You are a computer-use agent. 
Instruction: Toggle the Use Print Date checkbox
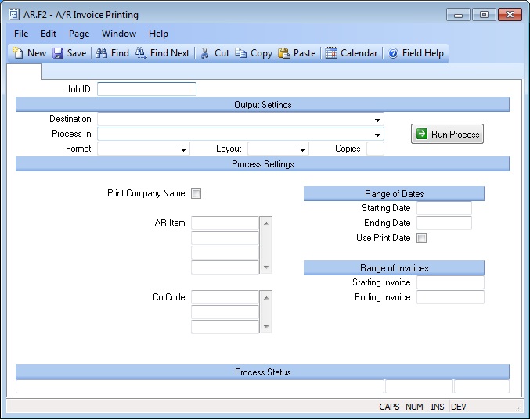pos(422,239)
